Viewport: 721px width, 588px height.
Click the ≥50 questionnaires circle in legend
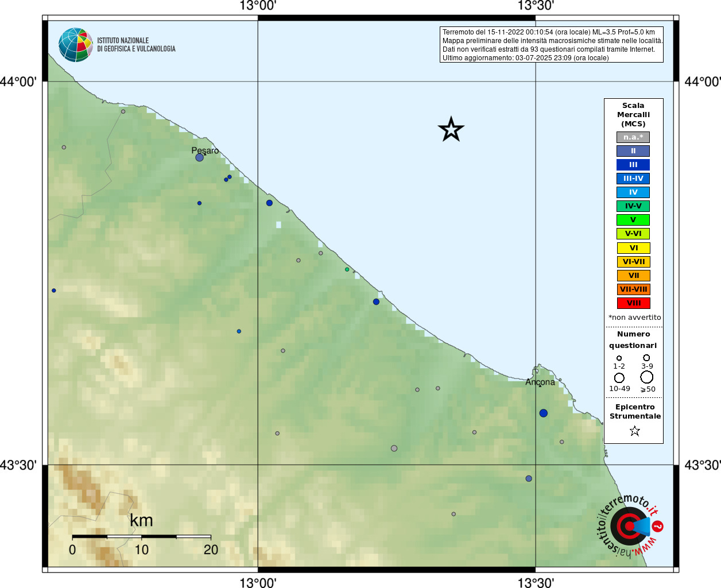(647, 377)
